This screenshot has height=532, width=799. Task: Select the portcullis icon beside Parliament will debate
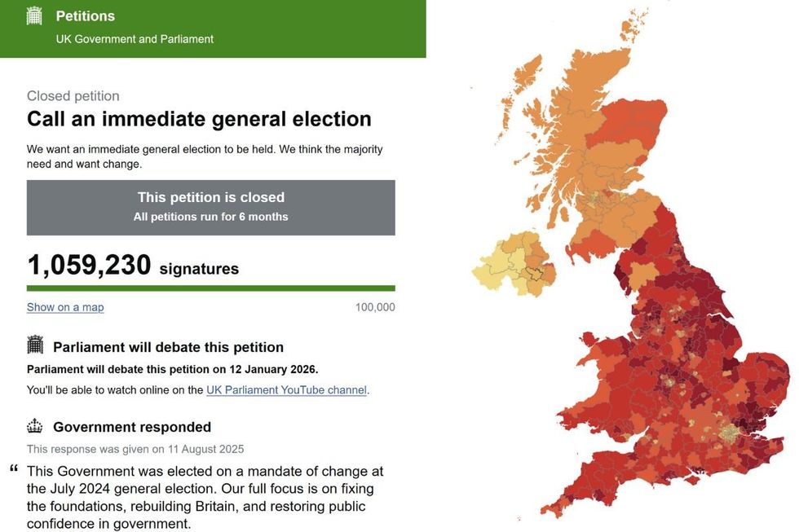pyautogui.click(x=35, y=345)
